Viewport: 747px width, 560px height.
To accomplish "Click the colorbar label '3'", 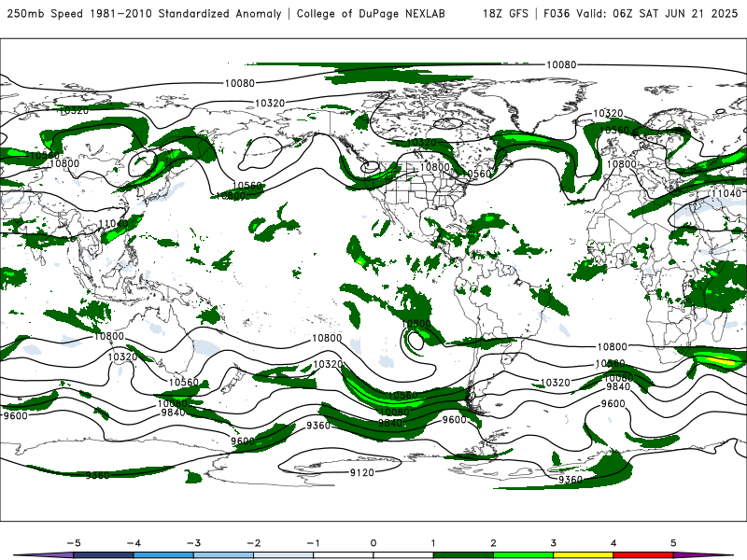I will [553, 543].
